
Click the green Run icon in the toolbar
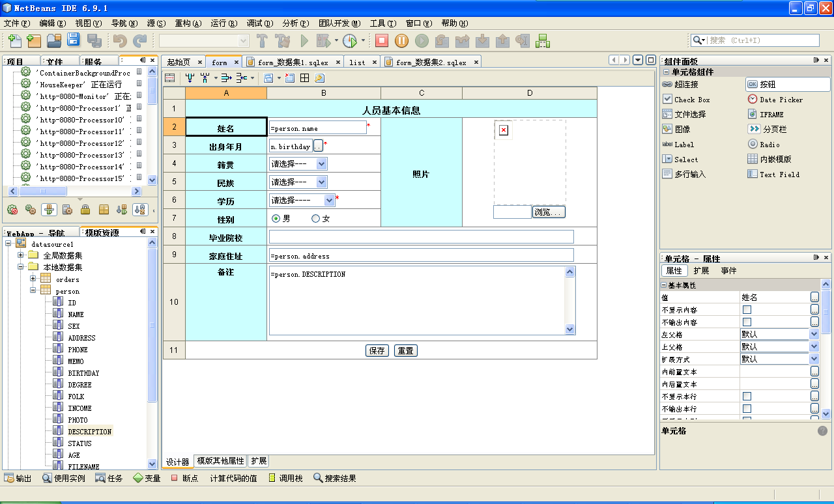coord(304,40)
